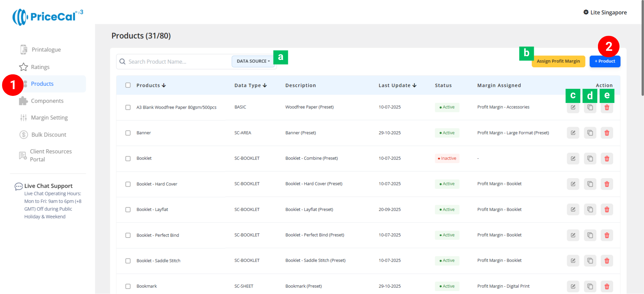The image size is (644, 294).
Task: Click the PriceCal logo
Action: [47, 17]
